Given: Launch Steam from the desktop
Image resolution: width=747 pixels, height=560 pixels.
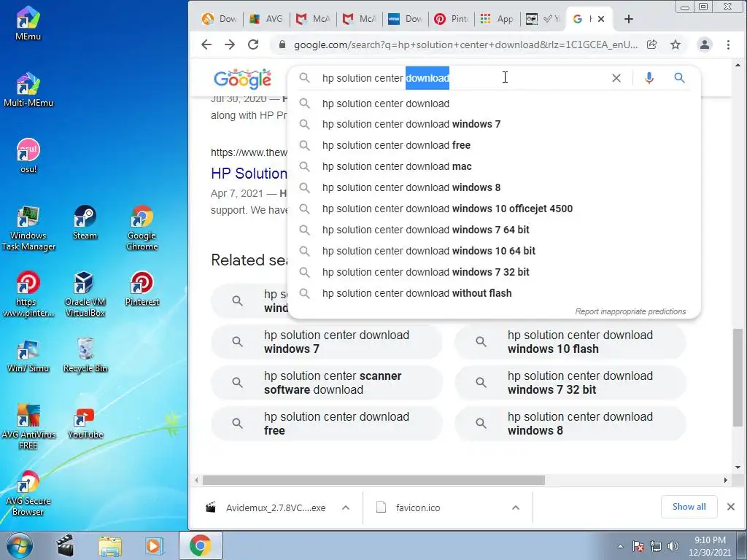Looking at the screenshot, I should pos(85,222).
